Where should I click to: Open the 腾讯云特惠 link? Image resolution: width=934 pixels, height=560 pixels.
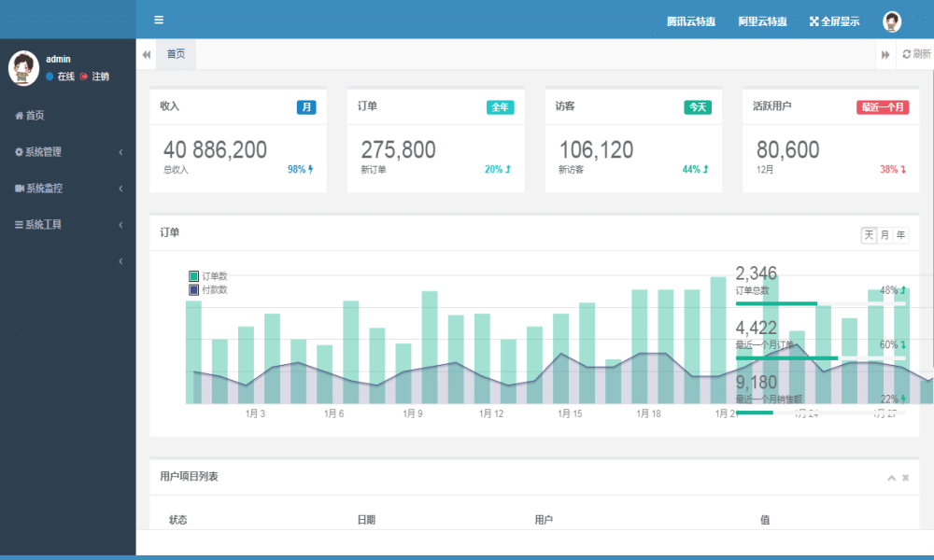[691, 21]
